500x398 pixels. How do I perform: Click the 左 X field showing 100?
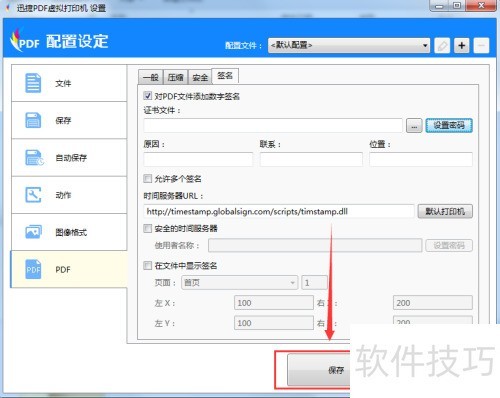coord(274,303)
